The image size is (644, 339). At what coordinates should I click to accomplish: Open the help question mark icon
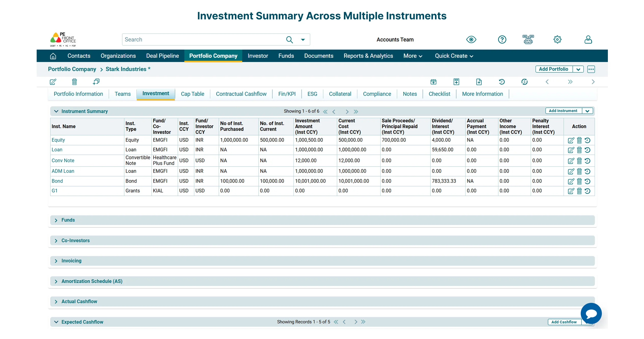coord(502,40)
